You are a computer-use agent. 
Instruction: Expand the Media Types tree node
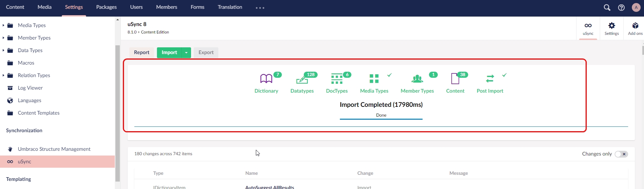(3, 25)
